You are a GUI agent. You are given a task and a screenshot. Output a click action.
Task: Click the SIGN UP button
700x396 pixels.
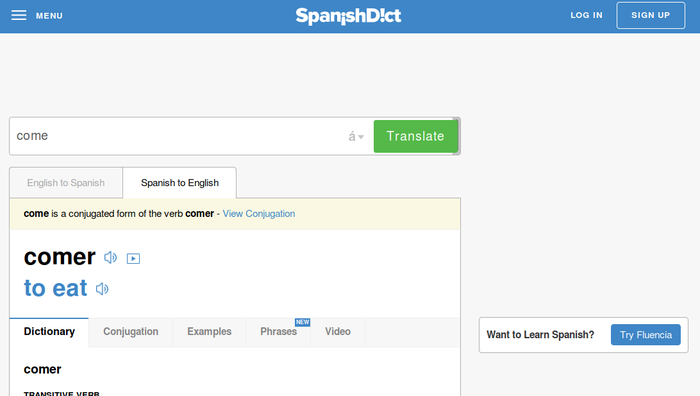pos(650,15)
